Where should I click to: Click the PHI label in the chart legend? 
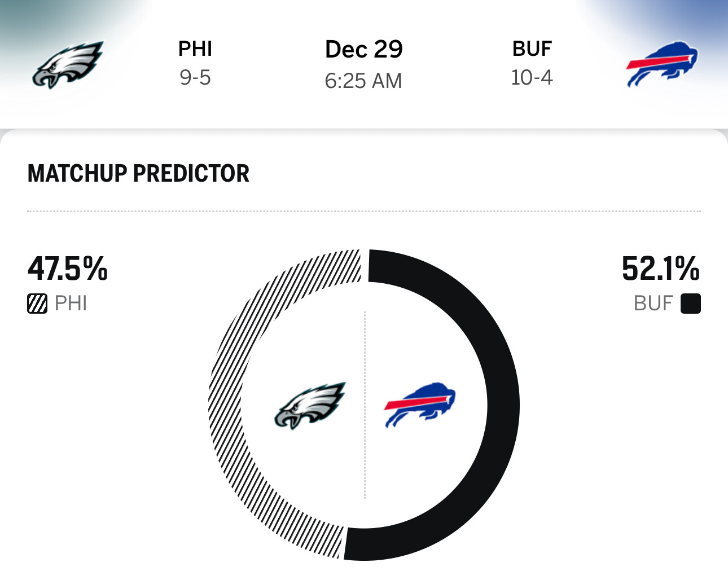[71, 304]
